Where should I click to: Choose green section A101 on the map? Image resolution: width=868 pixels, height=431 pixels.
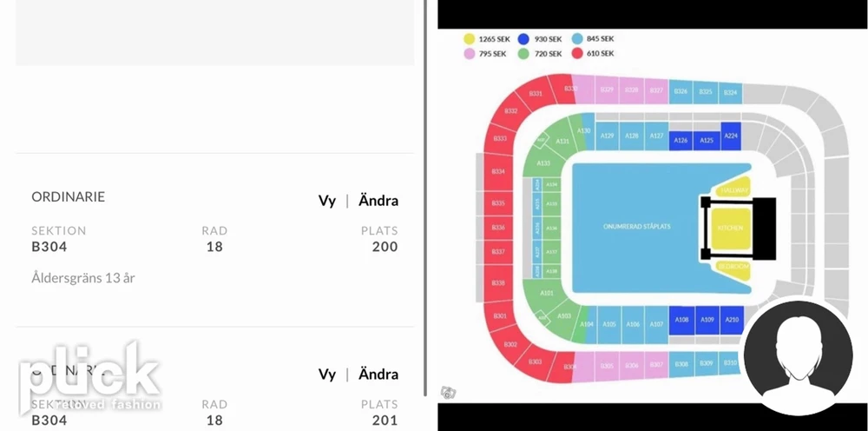pos(546,293)
